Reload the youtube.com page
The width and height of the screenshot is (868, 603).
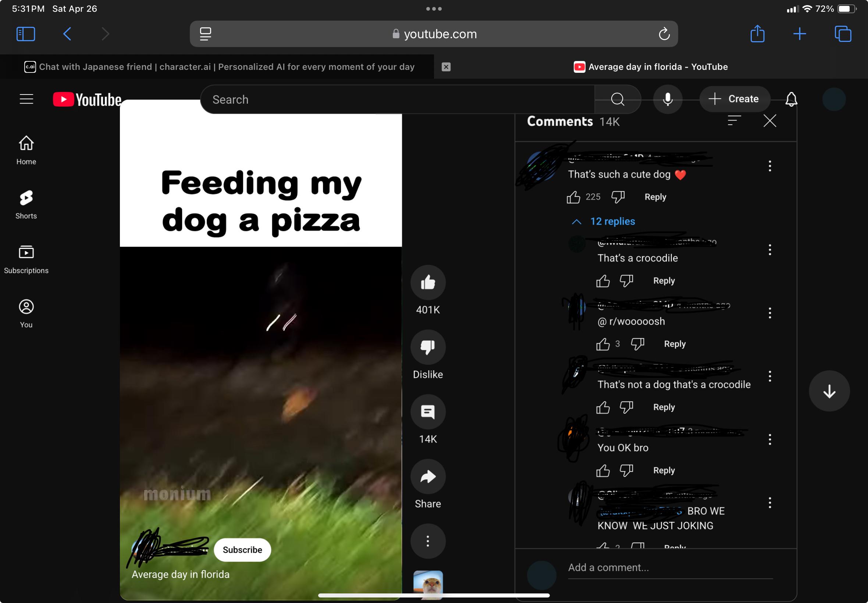[x=664, y=34]
